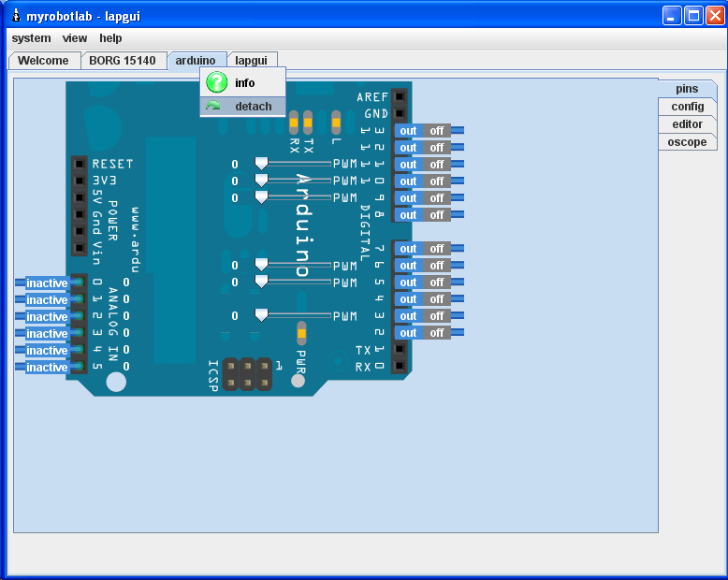
Task: Toggle pin 9 out mode button
Action: [409, 198]
